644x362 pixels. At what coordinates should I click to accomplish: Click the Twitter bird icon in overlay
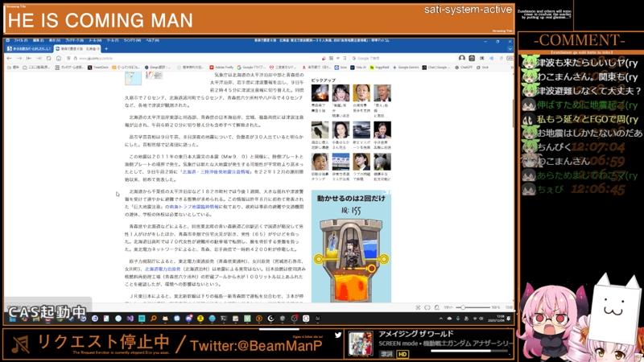[338, 335]
